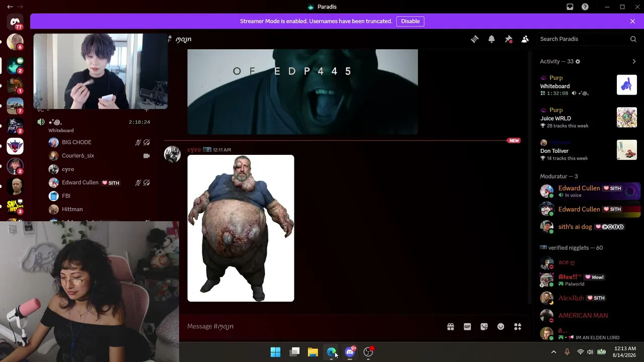
Task: Dismiss the Streamer Mode banner
Action: pos(632,21)
